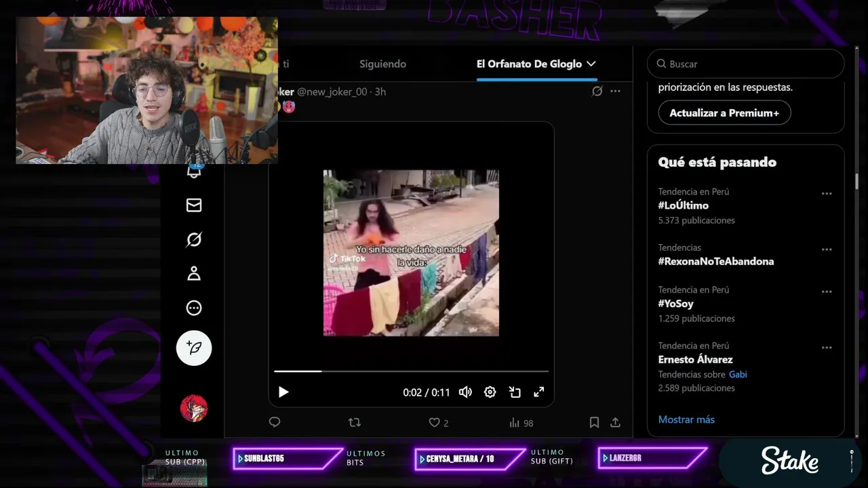The height and width of the screenshot is (488, 868).
Task: Open Grok icon in left sidebar
Action: point(194,240)
